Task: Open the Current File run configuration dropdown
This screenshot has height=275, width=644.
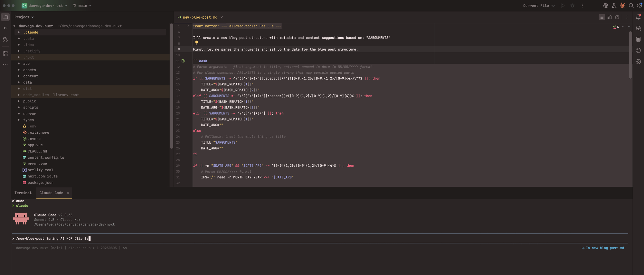Action: click(538, 6)
